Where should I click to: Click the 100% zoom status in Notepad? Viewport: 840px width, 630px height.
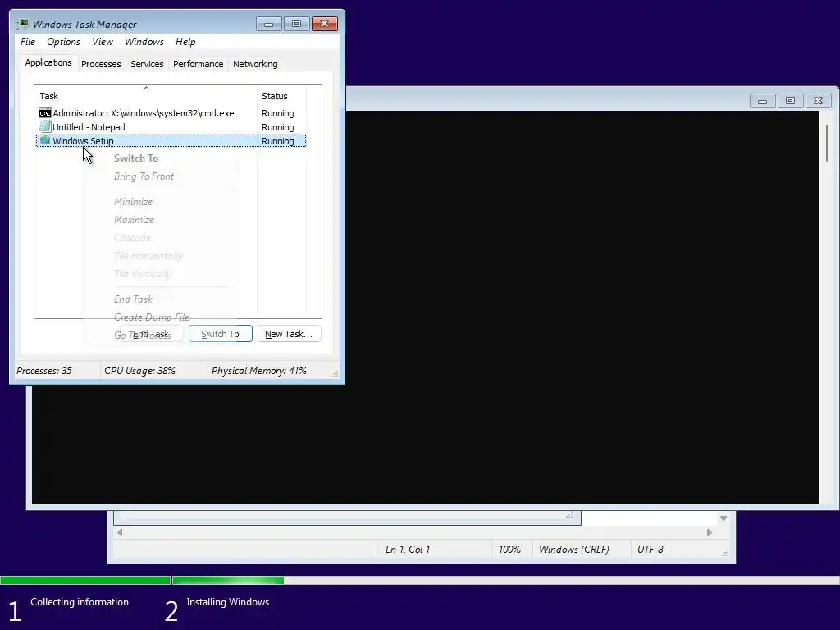click(509, 550)
